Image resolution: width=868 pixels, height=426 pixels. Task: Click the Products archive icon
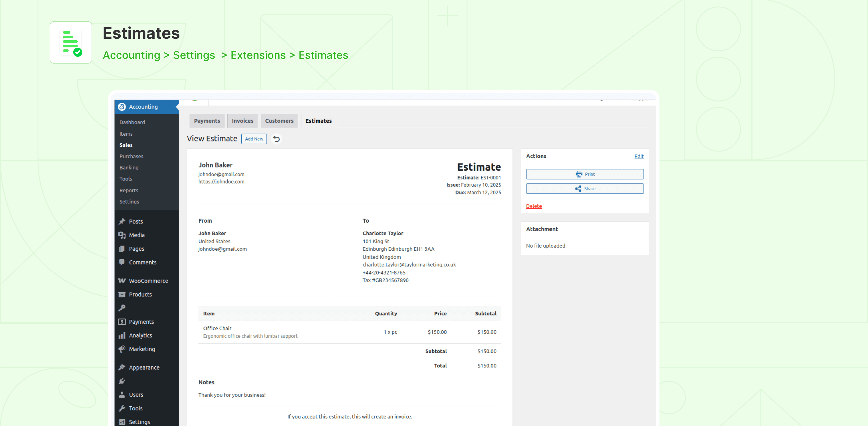[x=122, y=294]
